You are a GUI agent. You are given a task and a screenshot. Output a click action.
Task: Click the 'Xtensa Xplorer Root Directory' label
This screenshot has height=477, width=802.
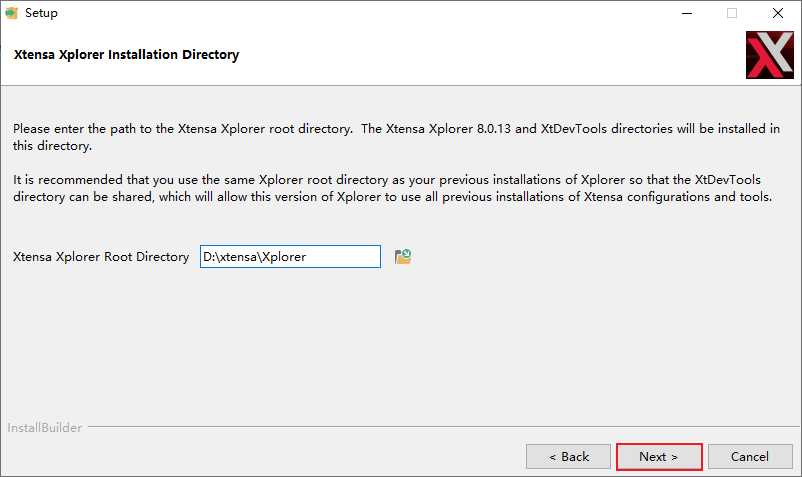(x=101, y=257)
